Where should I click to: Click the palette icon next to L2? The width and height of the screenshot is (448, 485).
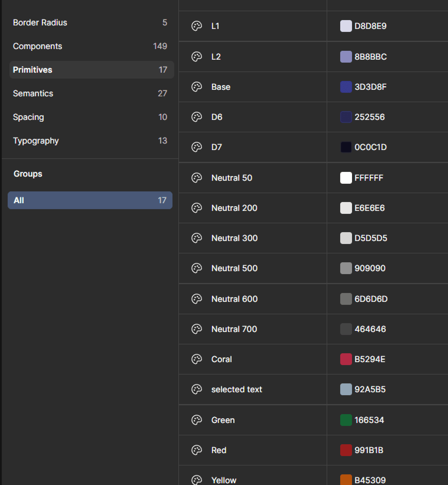point(197,56)
